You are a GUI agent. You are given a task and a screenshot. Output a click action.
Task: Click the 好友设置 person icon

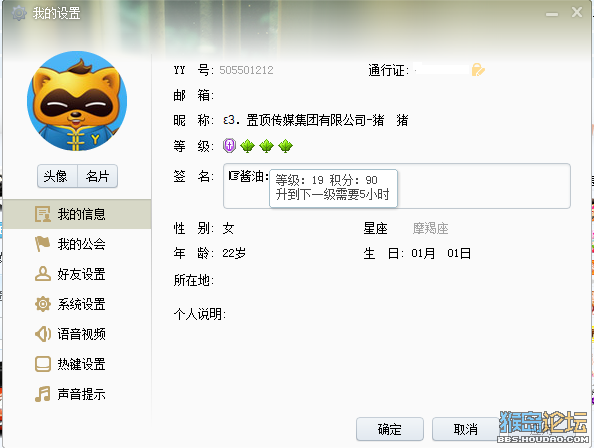pyautogui.click(x=43, y=274)
